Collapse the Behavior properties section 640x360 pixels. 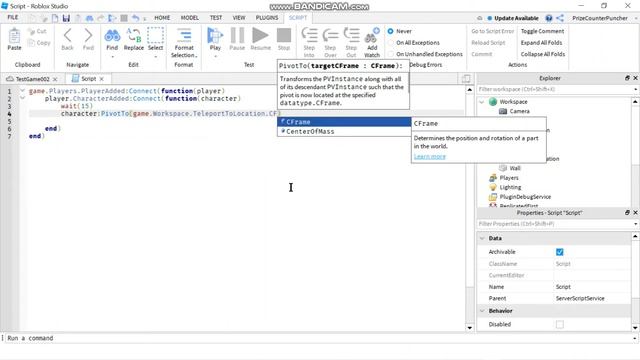pos(482,311)
